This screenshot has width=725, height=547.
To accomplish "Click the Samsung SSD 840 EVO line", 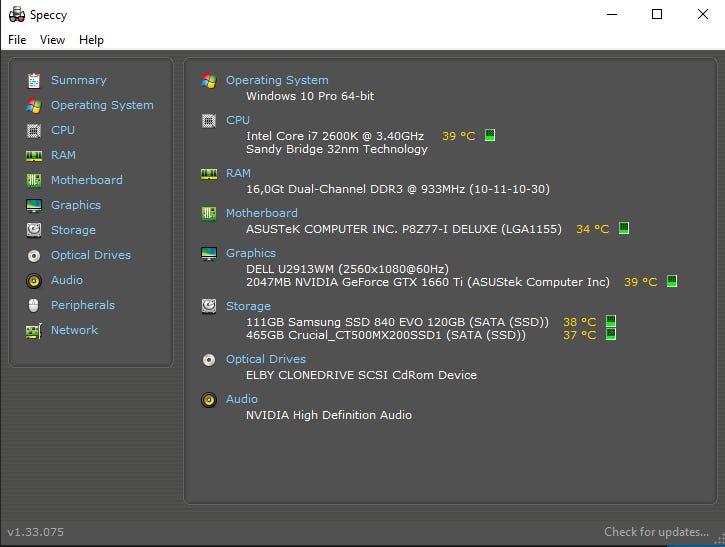I will pos(397,322).
